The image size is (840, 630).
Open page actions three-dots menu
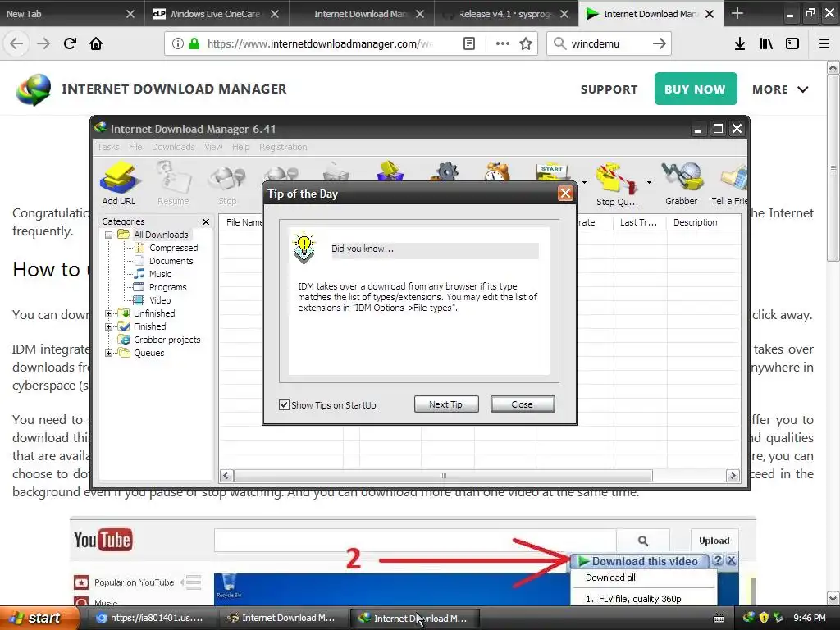[503, 43]
